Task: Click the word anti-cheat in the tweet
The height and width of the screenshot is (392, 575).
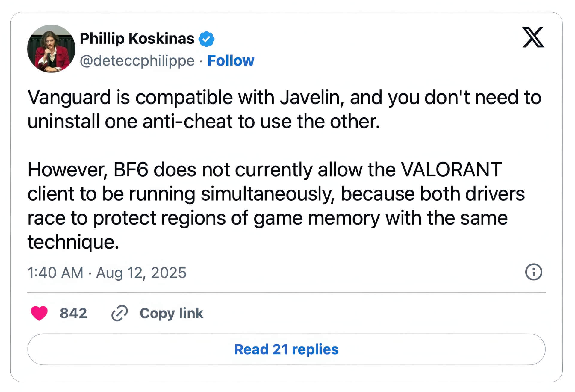Action: click(x=187, y=122)
